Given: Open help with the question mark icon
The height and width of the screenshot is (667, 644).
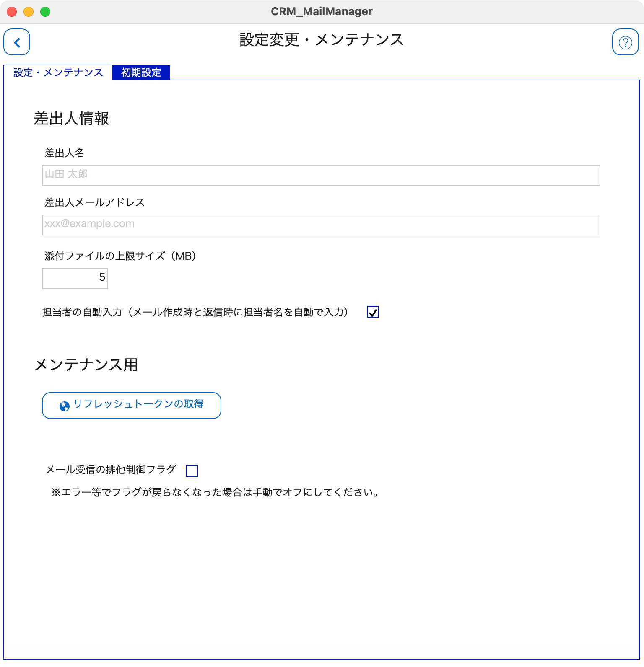Looking at the screenshot, I should [625, 42].
